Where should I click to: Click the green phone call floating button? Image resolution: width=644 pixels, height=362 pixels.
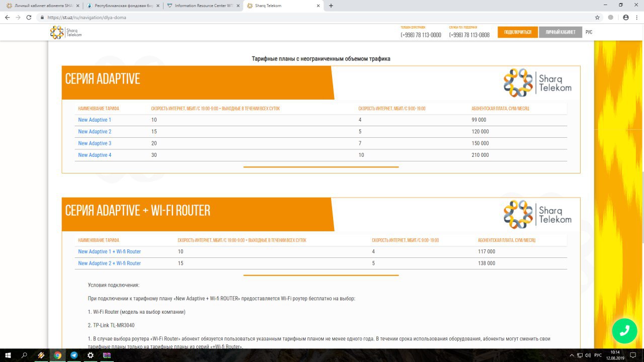coord(624,330)
